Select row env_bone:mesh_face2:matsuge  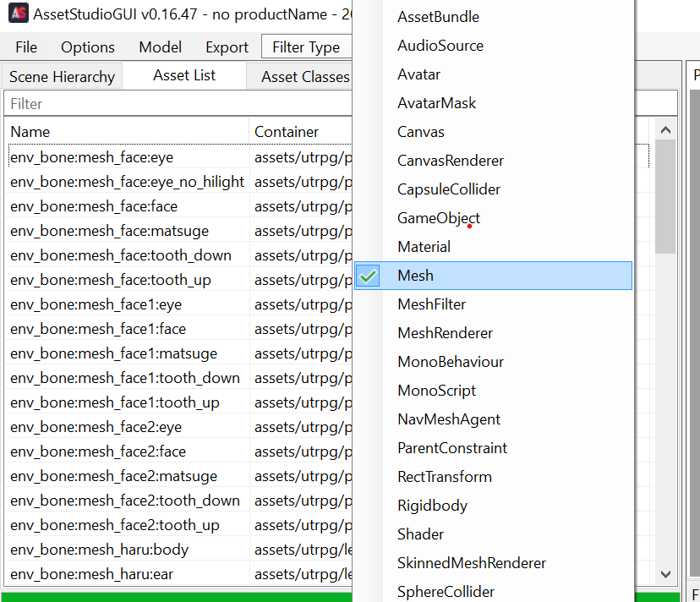point(178,476)
